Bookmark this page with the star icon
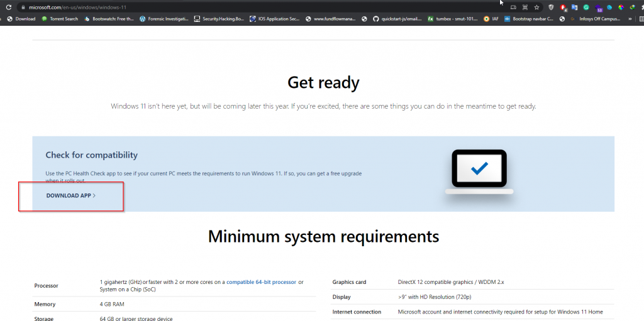This screenshot has width=644, height=321. tap(536, 8)
